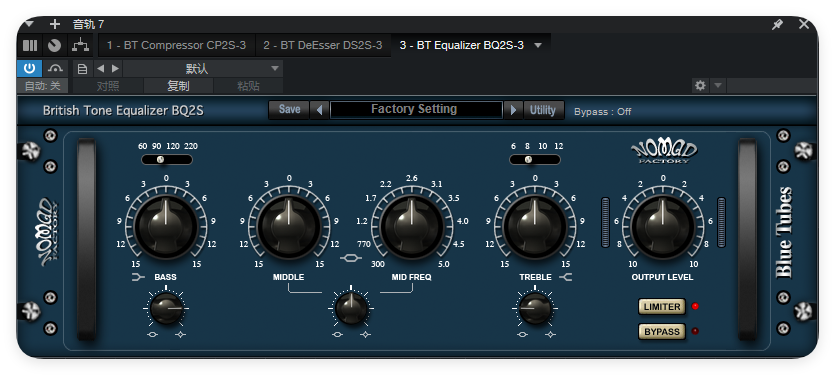Toggle the LIMITER button

click(662, 307)
